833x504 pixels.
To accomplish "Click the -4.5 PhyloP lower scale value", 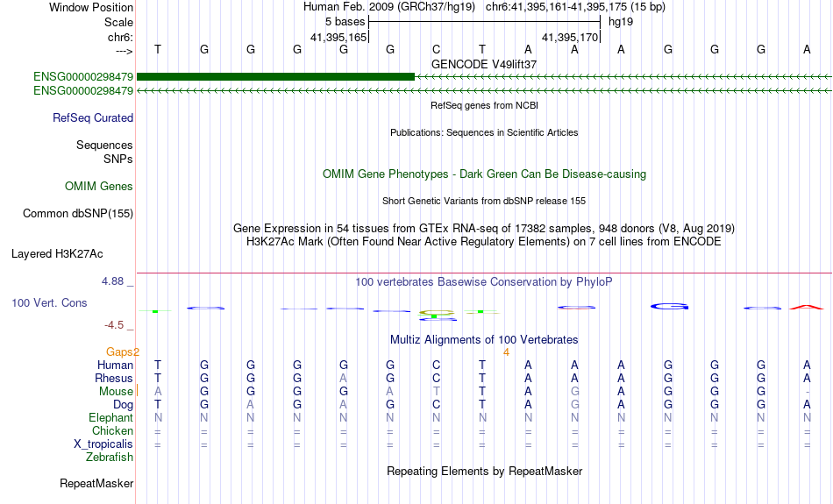I will [114, 325].
